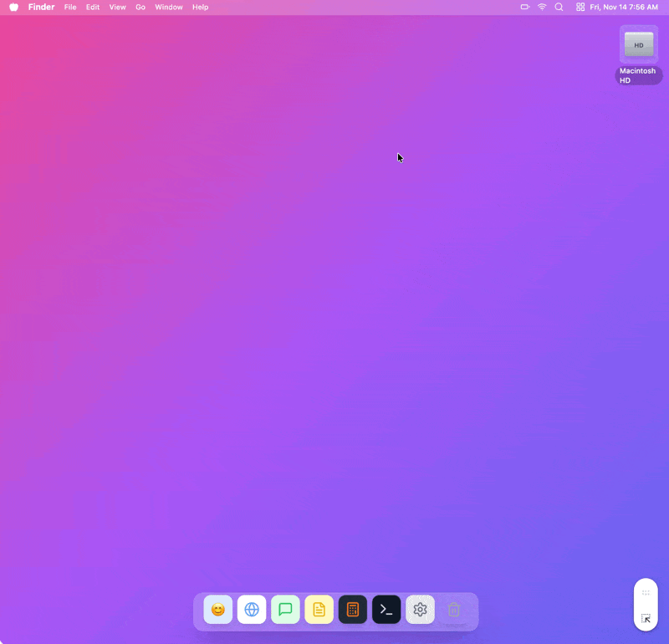This screenshot has width=669, height=644.
Task: Open the Go menu
Action: [140, 7]
